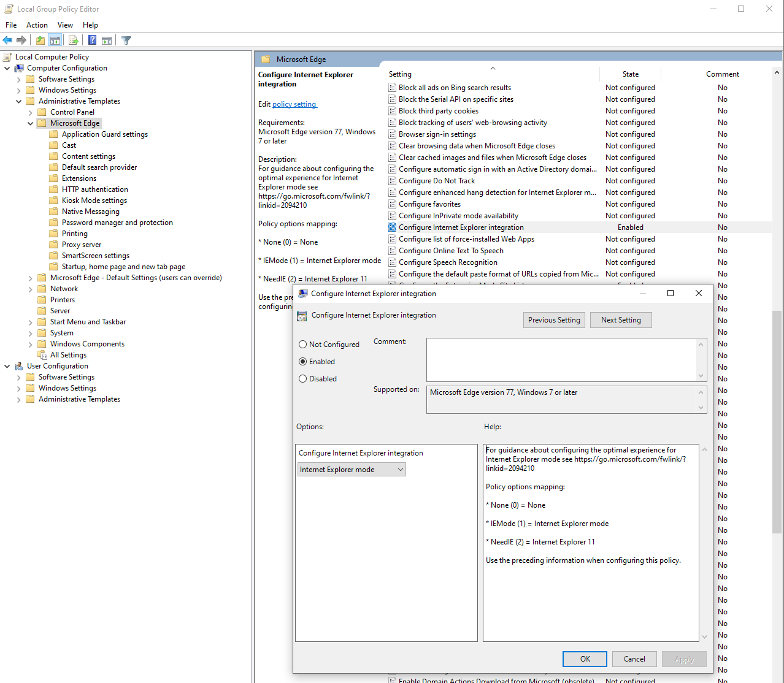Expand the Windows Components tree node
The height and width of the screenshot is (683, 784).
[x=31, y=344]
